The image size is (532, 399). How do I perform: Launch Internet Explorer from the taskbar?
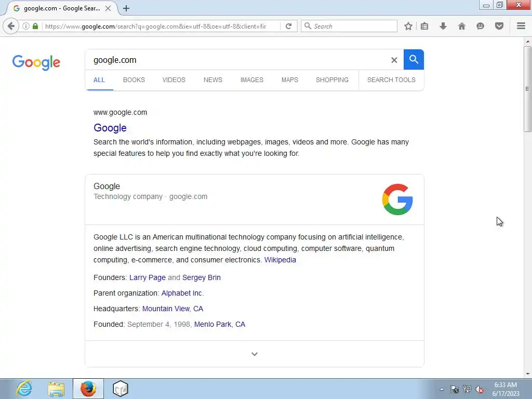(x=24, y=389)
